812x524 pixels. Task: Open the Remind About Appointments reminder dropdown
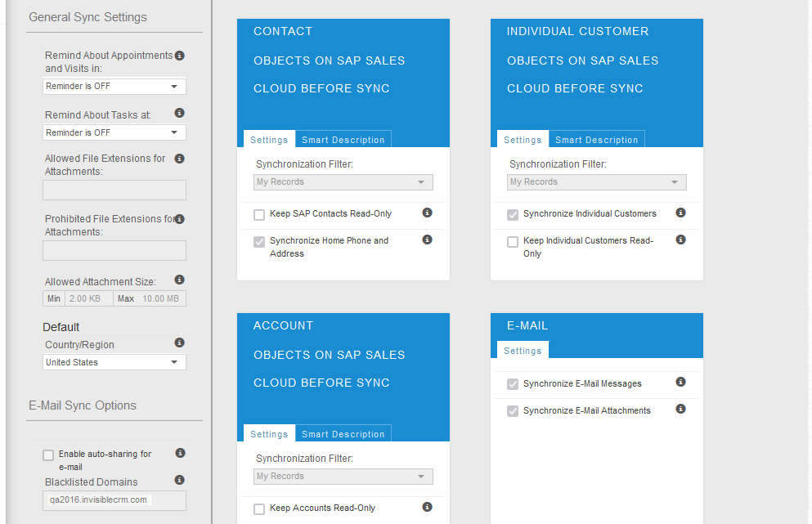(x=114, y=86)
